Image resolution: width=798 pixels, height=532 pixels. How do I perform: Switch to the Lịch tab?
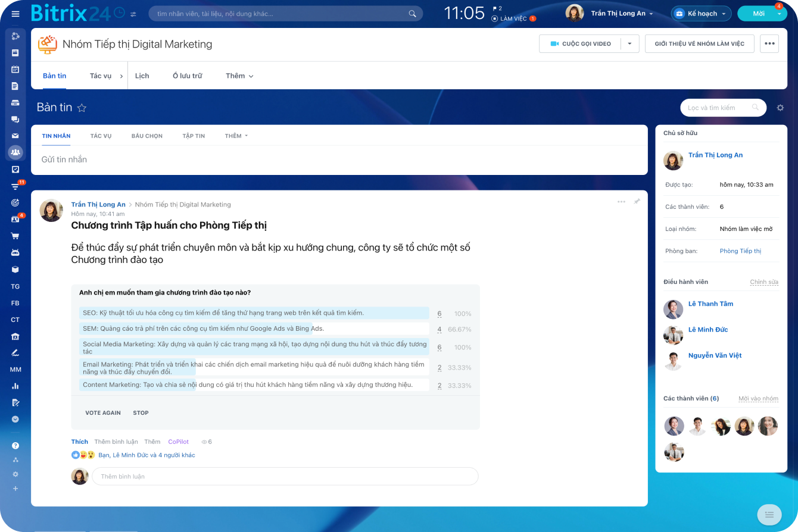tap(142, 76)
